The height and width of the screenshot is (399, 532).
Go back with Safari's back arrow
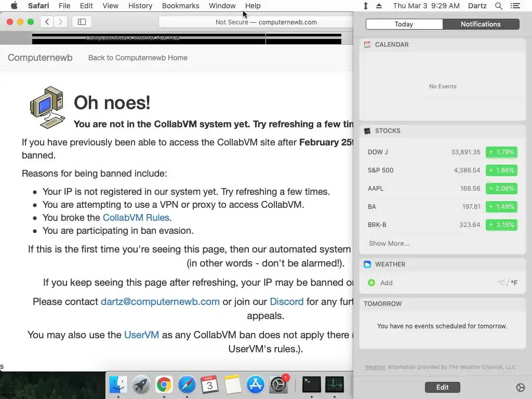coord(47,22)
